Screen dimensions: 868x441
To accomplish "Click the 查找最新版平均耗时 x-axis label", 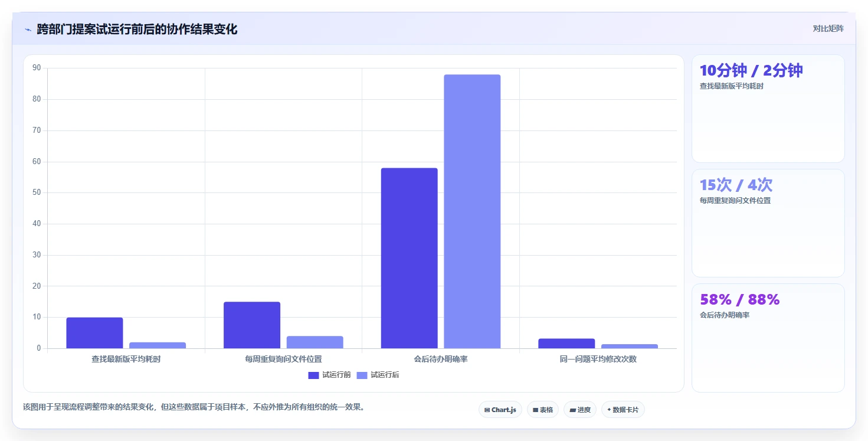I will [126, 359].
